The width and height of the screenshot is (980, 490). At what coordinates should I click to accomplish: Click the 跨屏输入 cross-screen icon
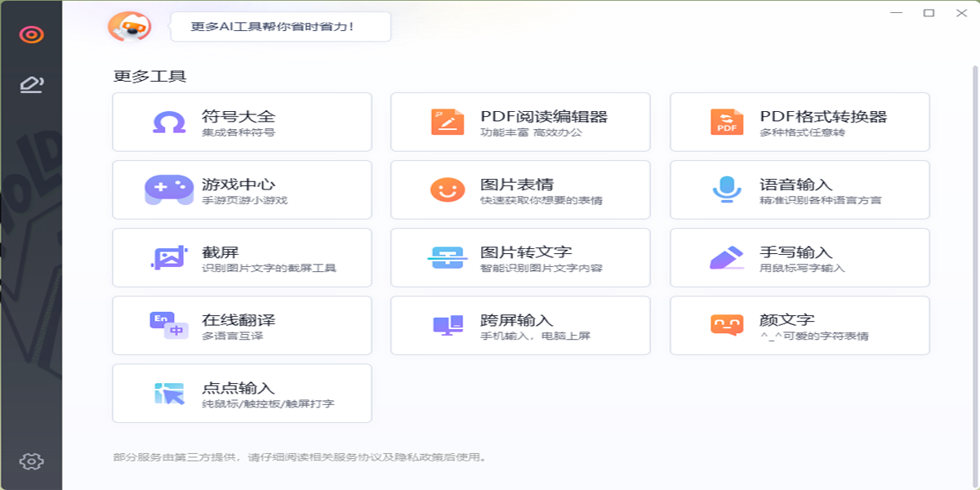coord(447,324)
